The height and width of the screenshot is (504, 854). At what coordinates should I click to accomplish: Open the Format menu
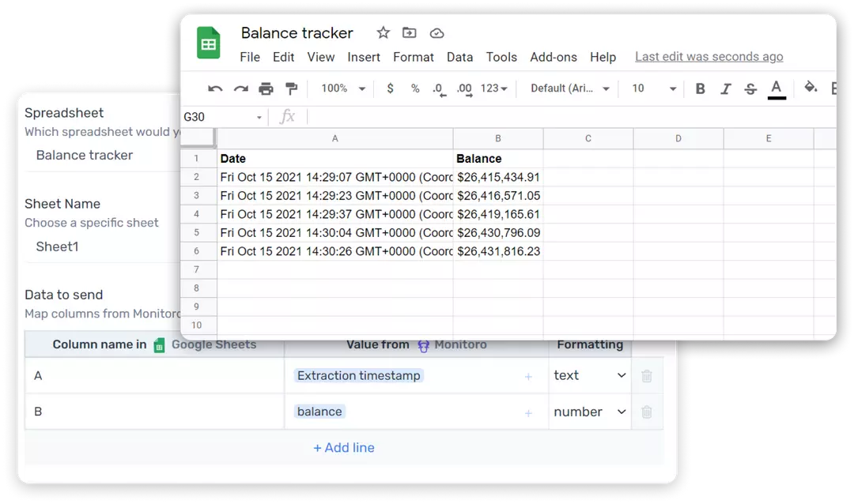tap(414, 57)
